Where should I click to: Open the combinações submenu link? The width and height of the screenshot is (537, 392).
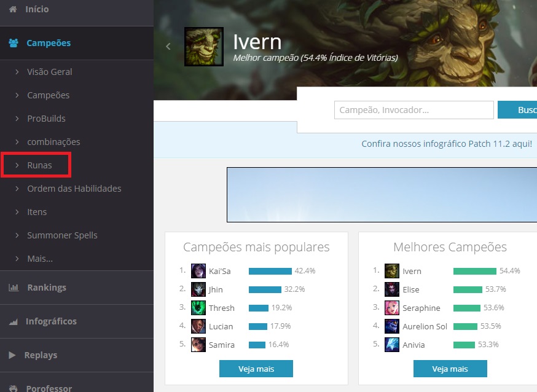click(54, 142)
